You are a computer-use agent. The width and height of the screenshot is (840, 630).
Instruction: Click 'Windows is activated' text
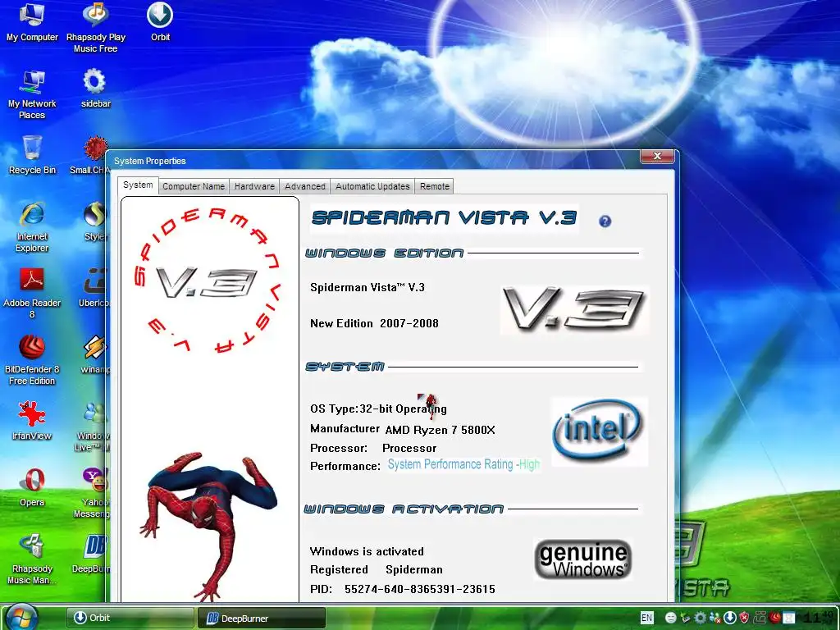[x=367, y=551]
